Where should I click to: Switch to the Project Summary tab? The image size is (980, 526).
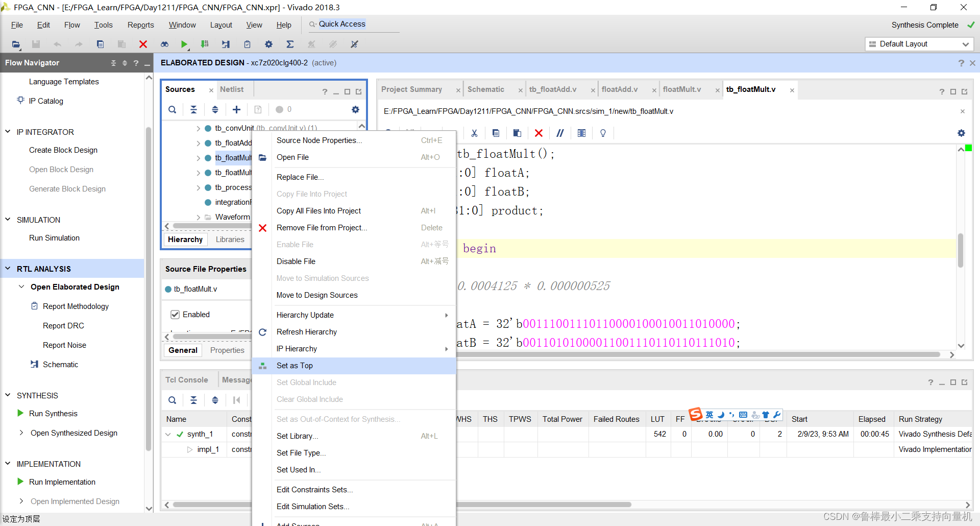click(411, 89)
